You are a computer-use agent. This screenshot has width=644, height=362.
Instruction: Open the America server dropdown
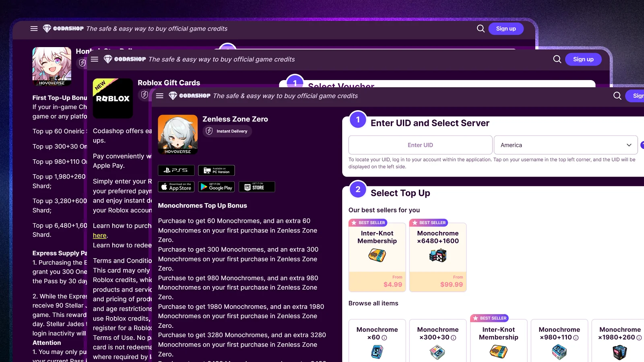click(566, 145)
